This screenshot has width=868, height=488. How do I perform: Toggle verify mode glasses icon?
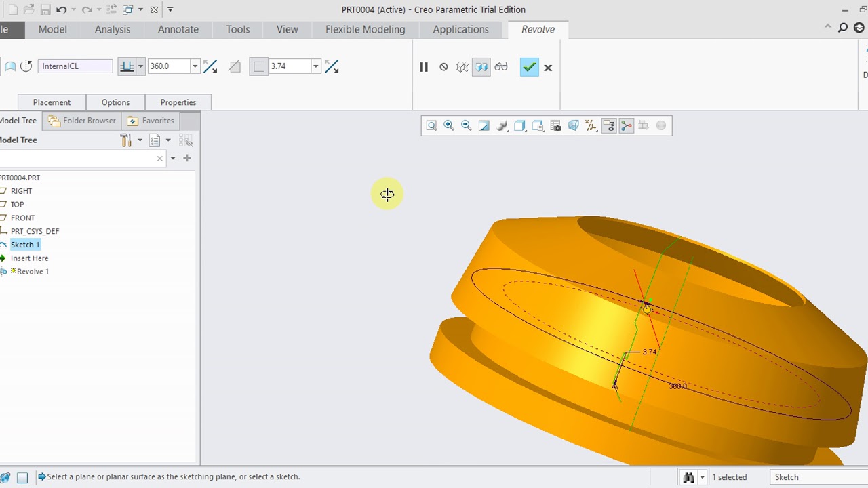pos(501,67)
